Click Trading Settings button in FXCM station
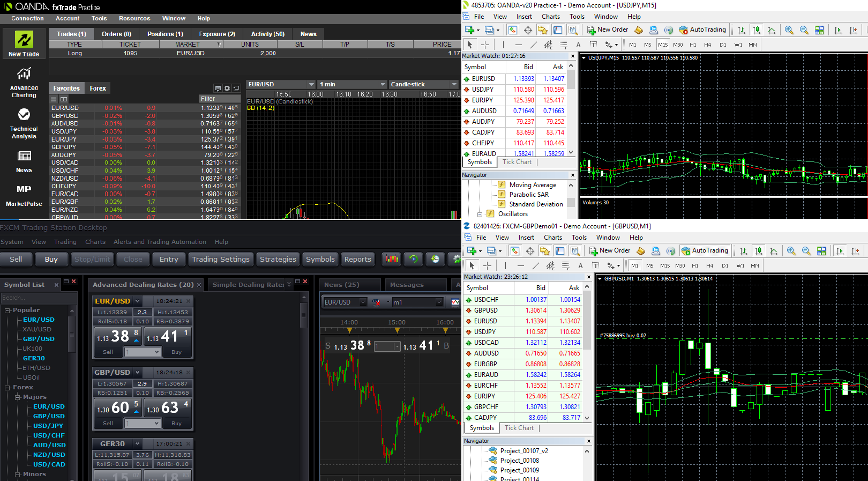The width and height of the screenshot is (868, 481). [220, 259]
